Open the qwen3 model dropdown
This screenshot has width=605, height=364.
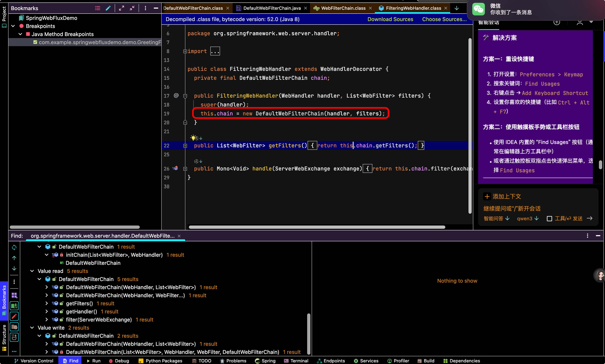point(528,218)
